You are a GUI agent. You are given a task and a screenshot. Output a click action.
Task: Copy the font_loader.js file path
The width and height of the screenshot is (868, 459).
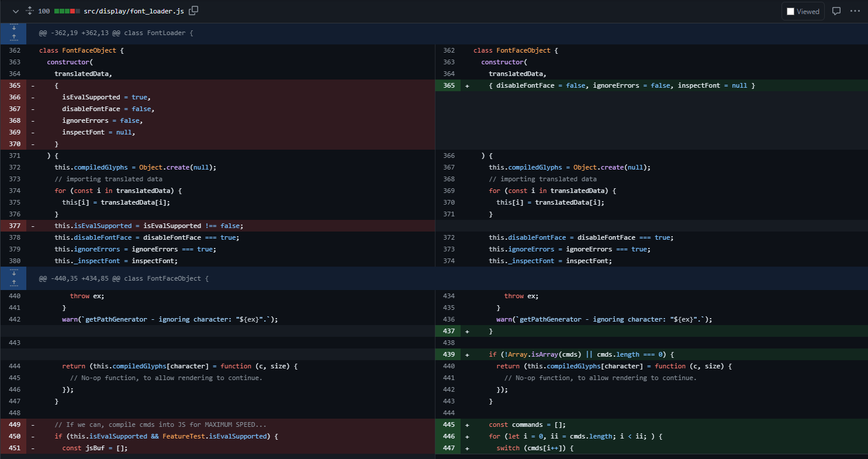point(193,11)
